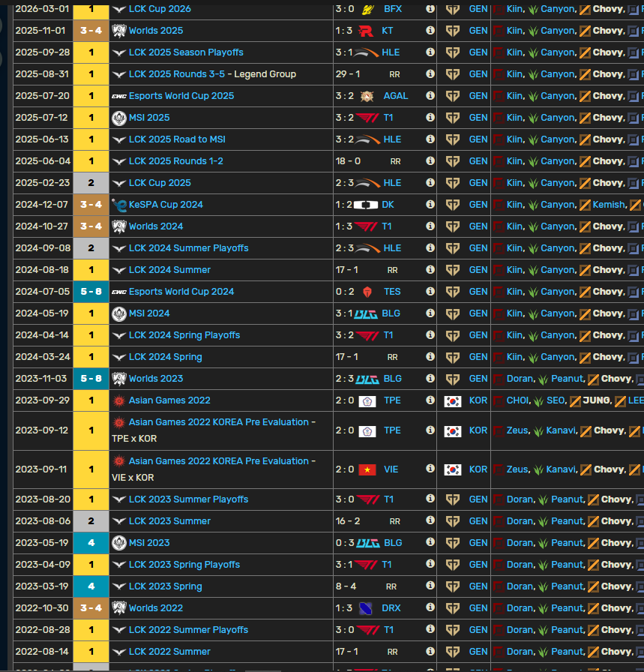Open the SEO player link
The image size is (644, 672).
click(x=556, y=400)
